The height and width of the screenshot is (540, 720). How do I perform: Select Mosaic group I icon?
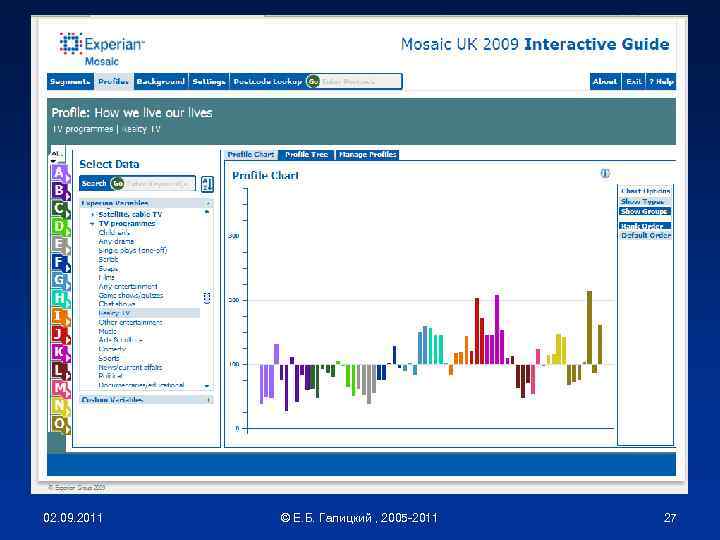pos(60,316)
